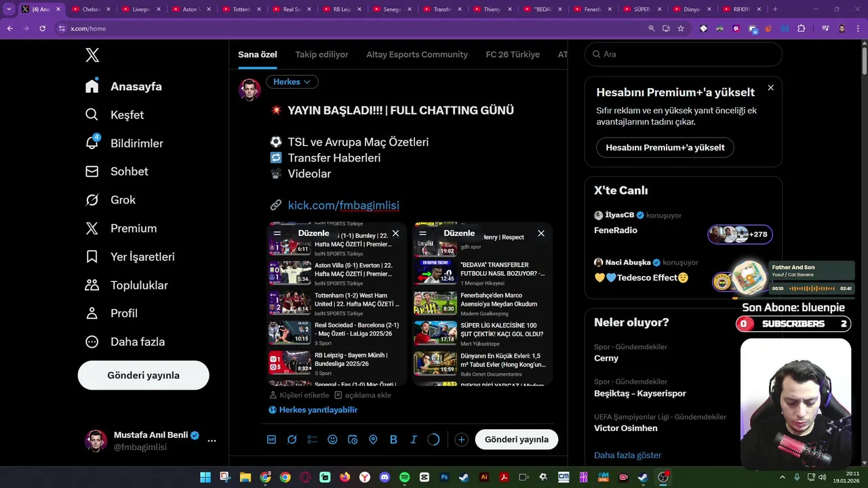Click the Grok enhance icon in composer toolbar
Screen dimensions: 868x488
[x=292, y=439]
